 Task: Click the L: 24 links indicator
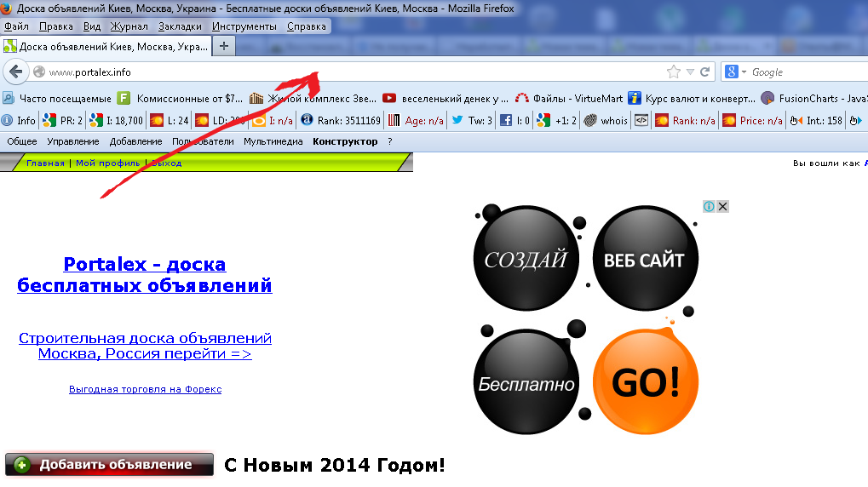tap(170, 120)
